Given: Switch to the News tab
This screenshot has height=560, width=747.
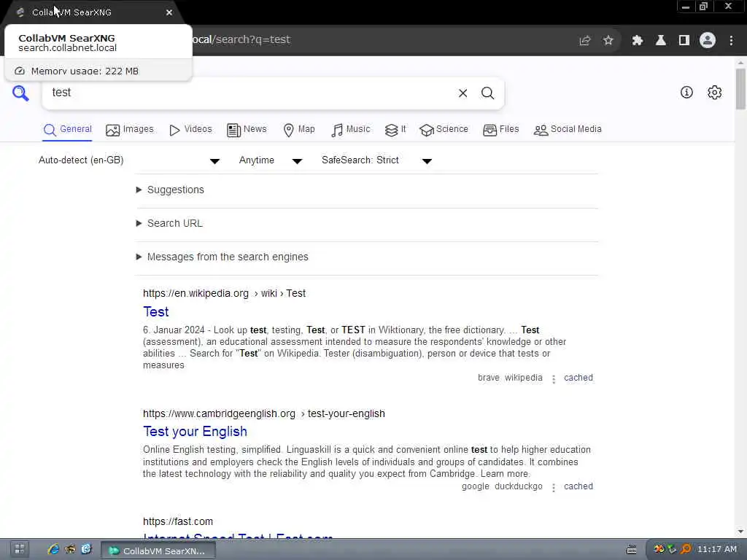Looking at the screenshot, I should point(247,130).
